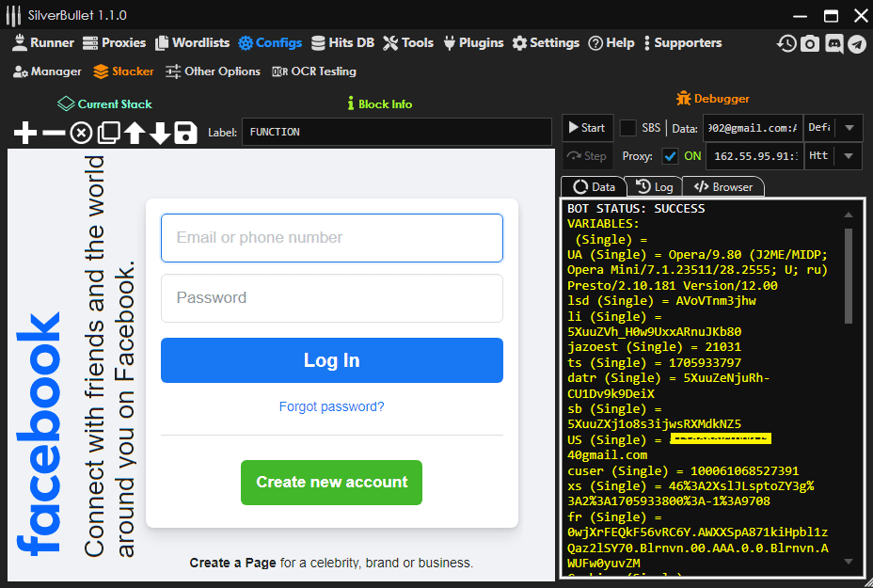
Task: Open Hits DB section
Action: [343, 43]
